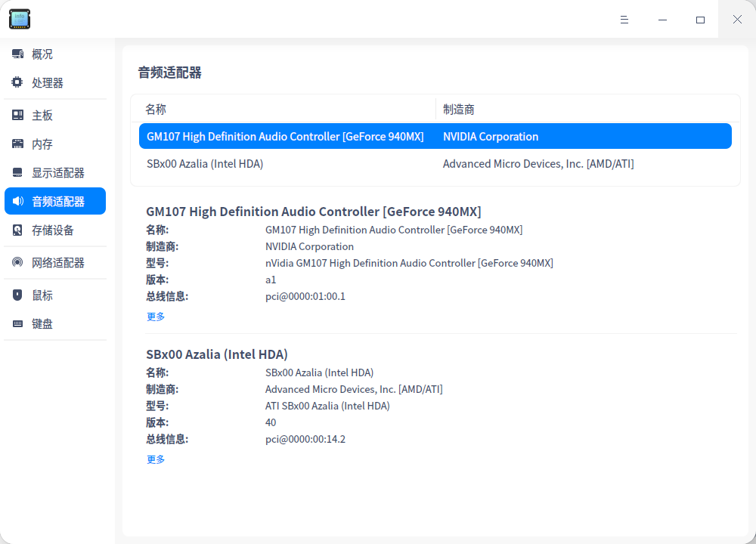Click the 处理器 processor chip icon
Image resolution: width=756 pixels, height=544 pixels.
(x=17, y=82)
